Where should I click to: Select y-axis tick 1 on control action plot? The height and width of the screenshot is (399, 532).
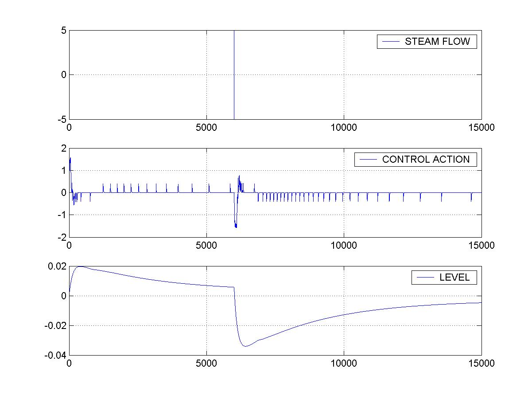(63, 171)
